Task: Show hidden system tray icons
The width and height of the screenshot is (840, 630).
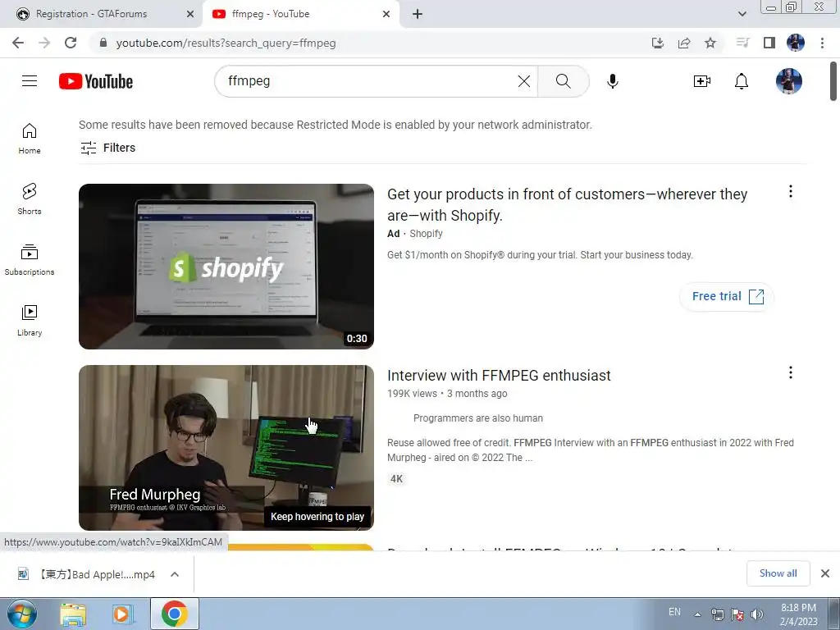Action: pos(697,614)
